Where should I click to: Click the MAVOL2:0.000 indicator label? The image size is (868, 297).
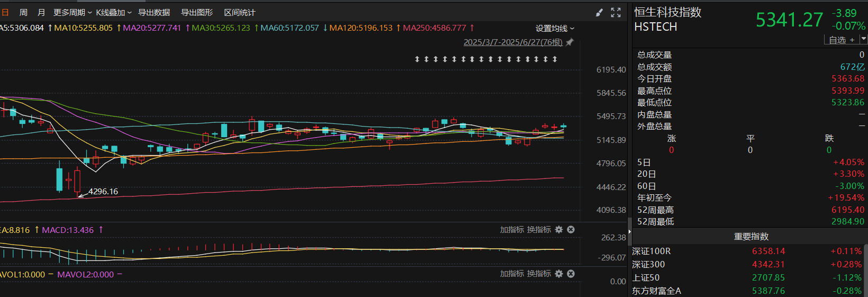(86, 275)
